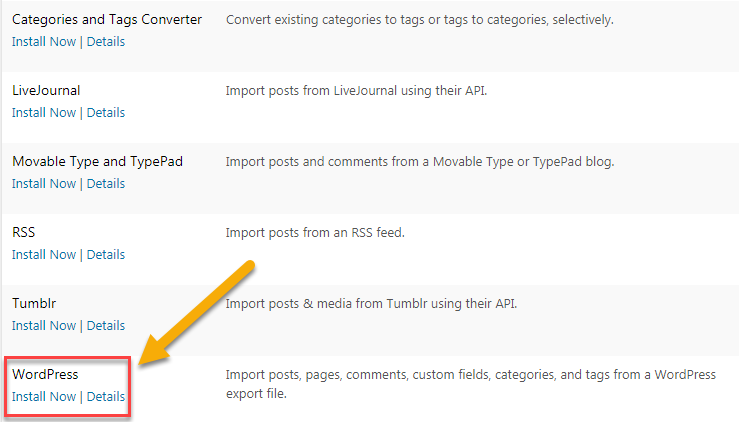Install the LiveJournal importer
Image resolution: width=739 pixels, height=422 pixels.
(x=44, y=112)
